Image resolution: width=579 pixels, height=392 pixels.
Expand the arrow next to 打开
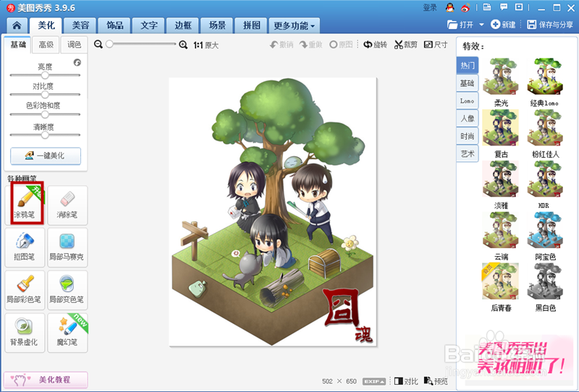pyautogui.click(x=481, y=25)
